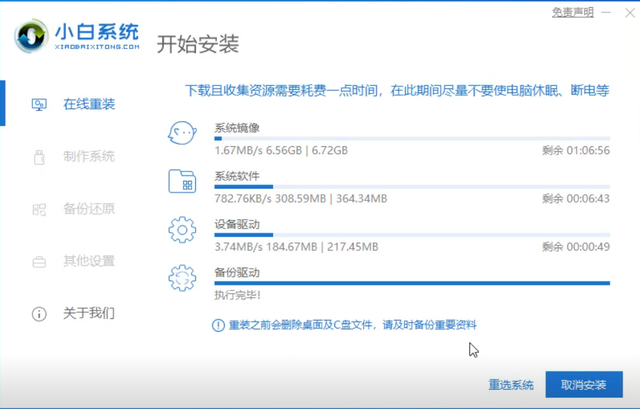Click the 设备驱动 download progress bar

pyautogui.click(x=412, y=235)
